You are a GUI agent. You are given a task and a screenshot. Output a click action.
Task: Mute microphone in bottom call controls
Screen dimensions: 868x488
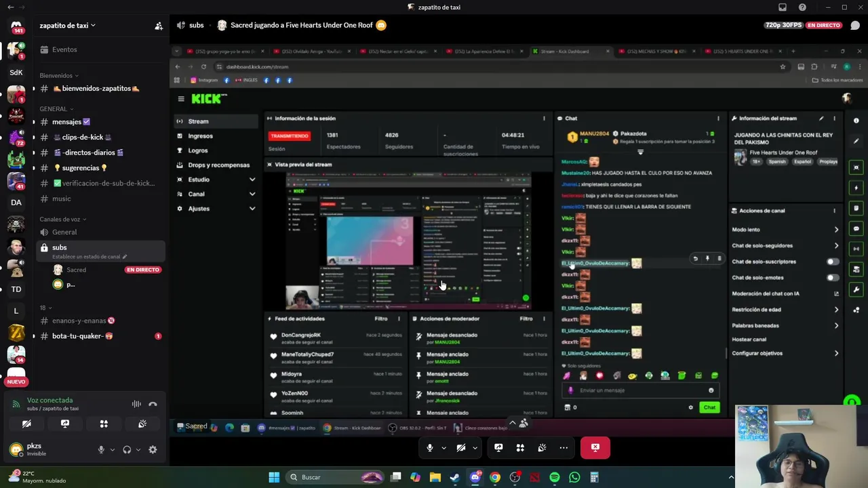point(429,447)
